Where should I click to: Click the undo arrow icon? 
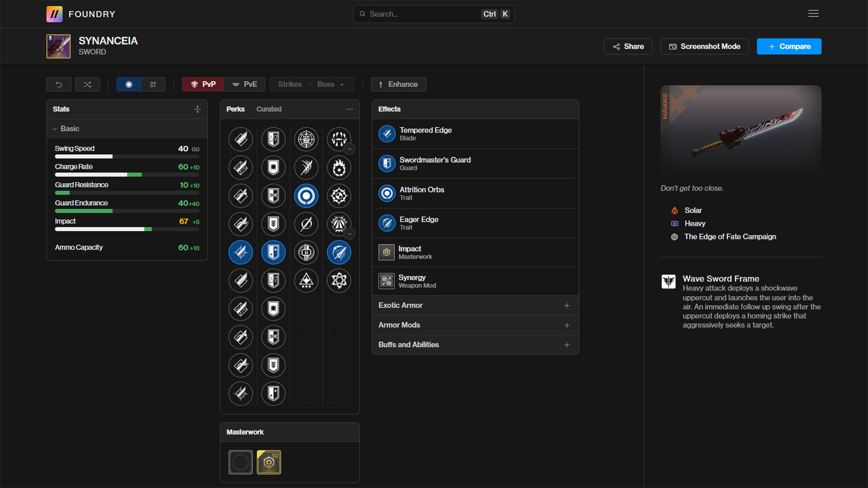click(59, 84)
